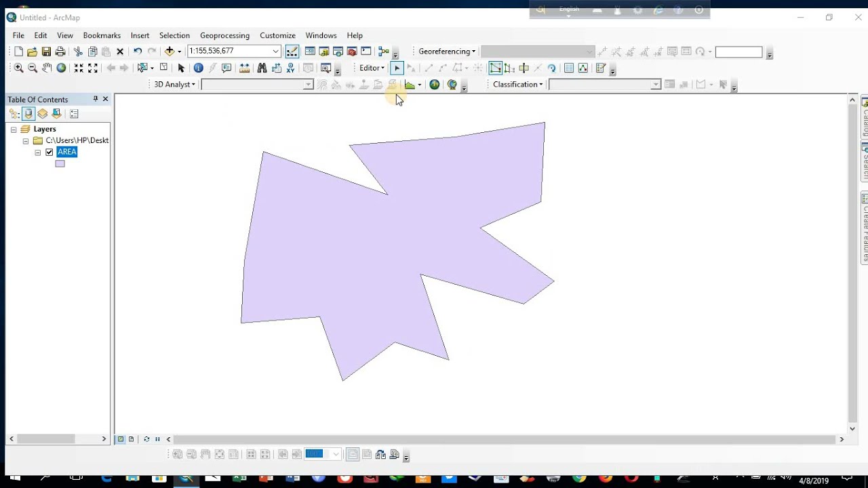Collapse the Layers data frame node
The width and height of the screenshot is (868, 488).
13,129
